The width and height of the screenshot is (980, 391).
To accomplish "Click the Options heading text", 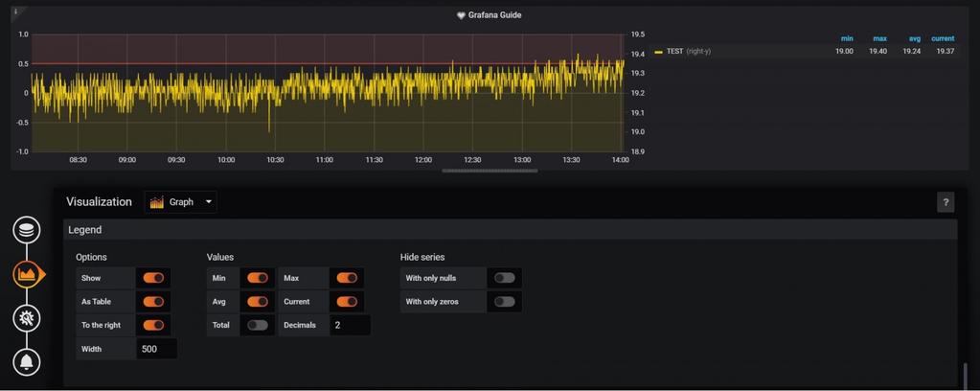I will (x=91, y=257).
